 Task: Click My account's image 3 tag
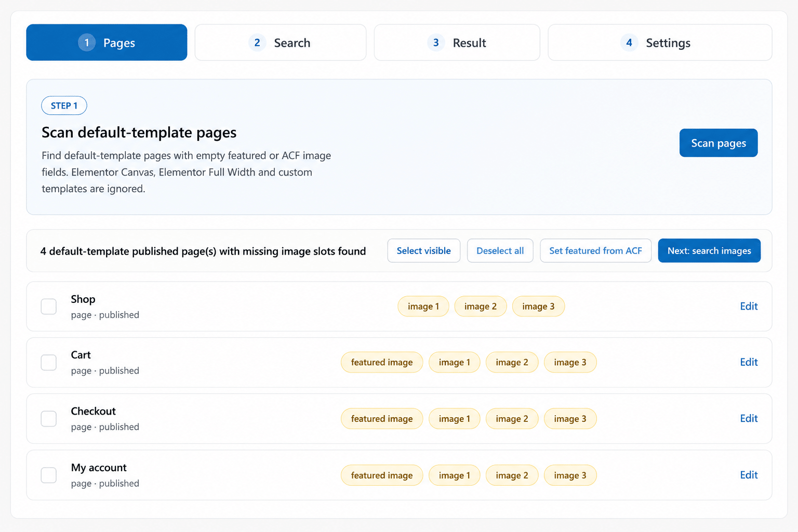tap(570, 475)
